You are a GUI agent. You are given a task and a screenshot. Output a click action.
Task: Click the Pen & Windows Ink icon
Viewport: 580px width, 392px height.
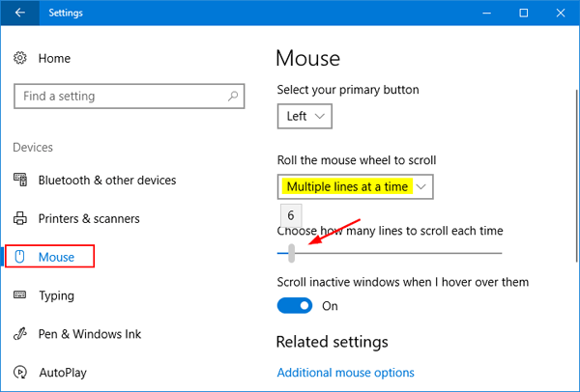(20, 334)
